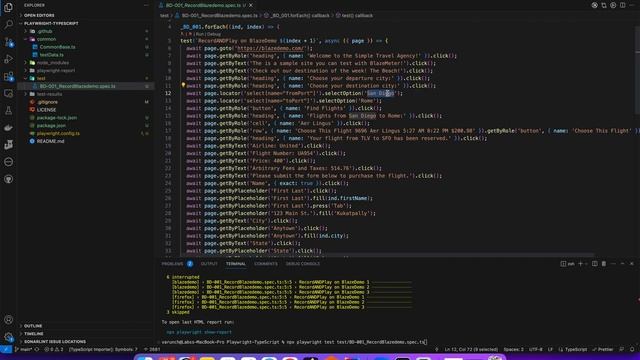
Task: Click the LF end-of-line setting in the status bar
Action: tap(550, 349)
